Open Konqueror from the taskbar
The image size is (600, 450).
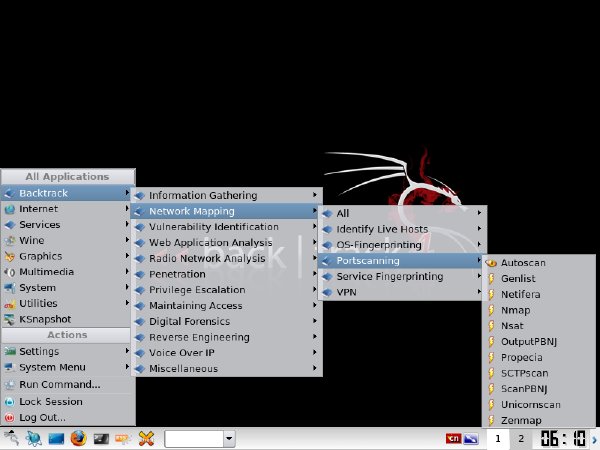tap(34, 438)
